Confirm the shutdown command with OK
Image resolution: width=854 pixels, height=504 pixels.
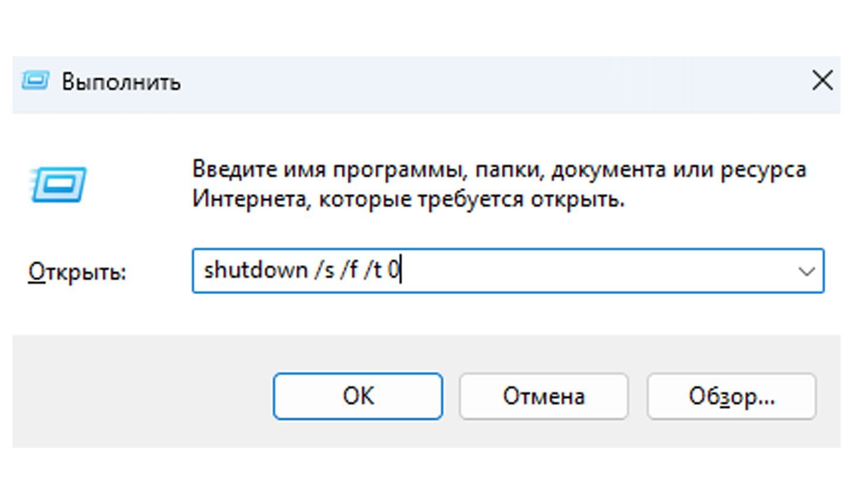(x=358, y=396)
